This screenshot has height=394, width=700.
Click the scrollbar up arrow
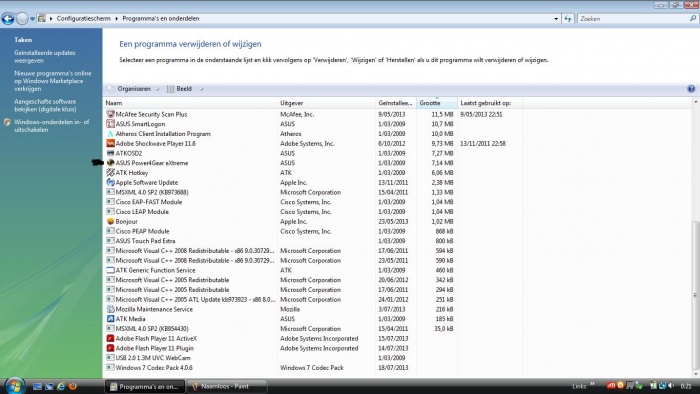[x=695, y=102]
